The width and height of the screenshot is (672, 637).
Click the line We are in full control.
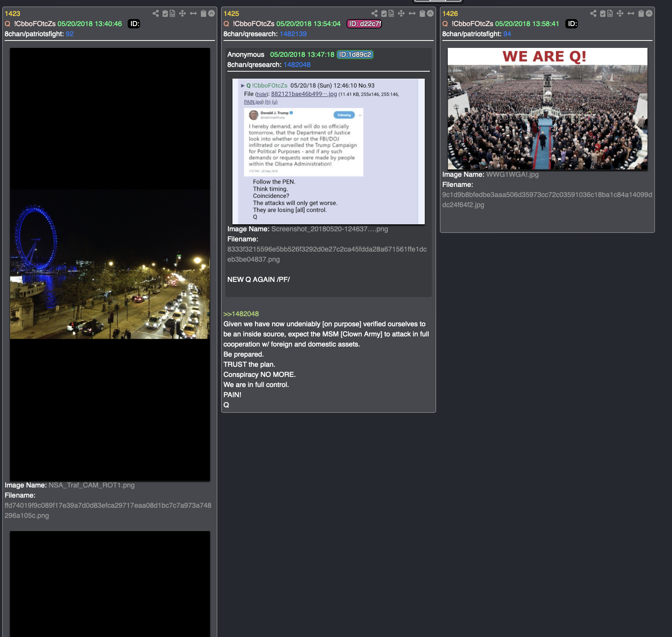[256, 385]
